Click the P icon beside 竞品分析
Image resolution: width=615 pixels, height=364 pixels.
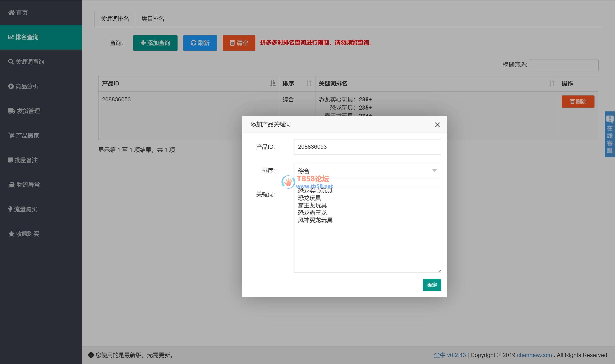(x=11, y=86)
